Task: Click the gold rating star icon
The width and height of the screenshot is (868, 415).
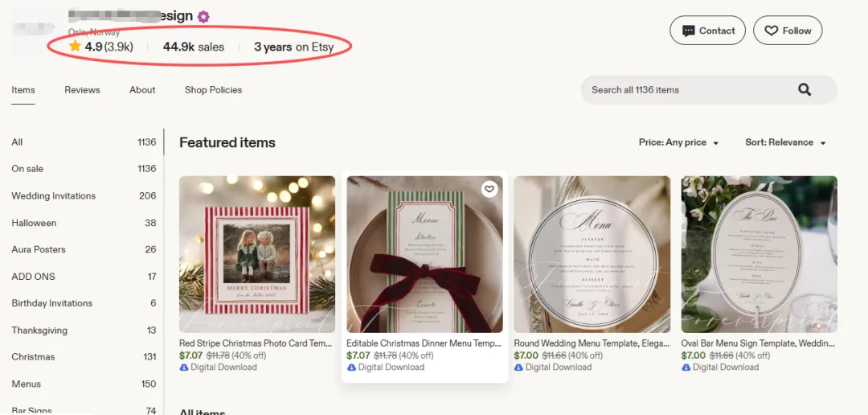Action: tap(76, 47)
